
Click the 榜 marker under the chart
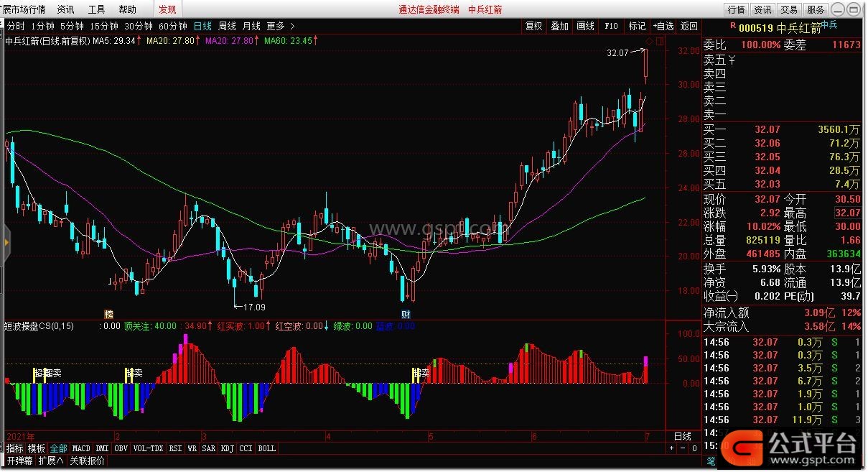(x=109, y=314)
